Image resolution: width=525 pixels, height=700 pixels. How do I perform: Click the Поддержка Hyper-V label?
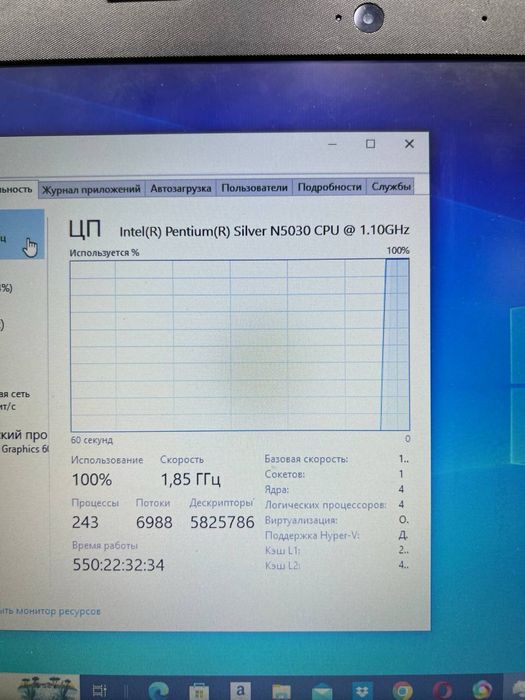tap(312, 535)
